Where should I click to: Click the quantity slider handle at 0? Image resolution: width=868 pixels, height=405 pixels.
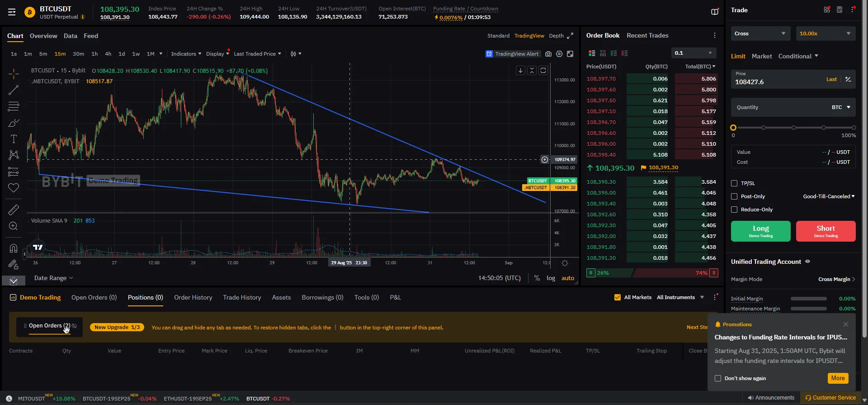click(733, 128)
